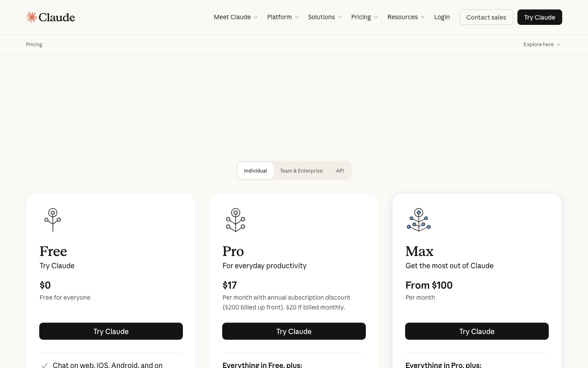Select the Individual plans tab
The width and height of the screenshot is (588, 368).
pyautogui.click(x=256, y=171)
